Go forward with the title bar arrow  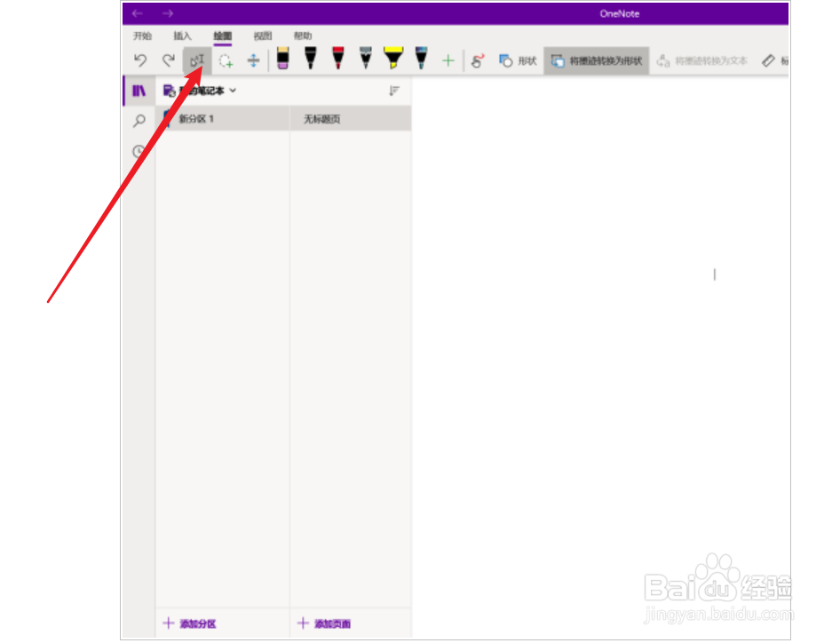(x=168, y=13)
